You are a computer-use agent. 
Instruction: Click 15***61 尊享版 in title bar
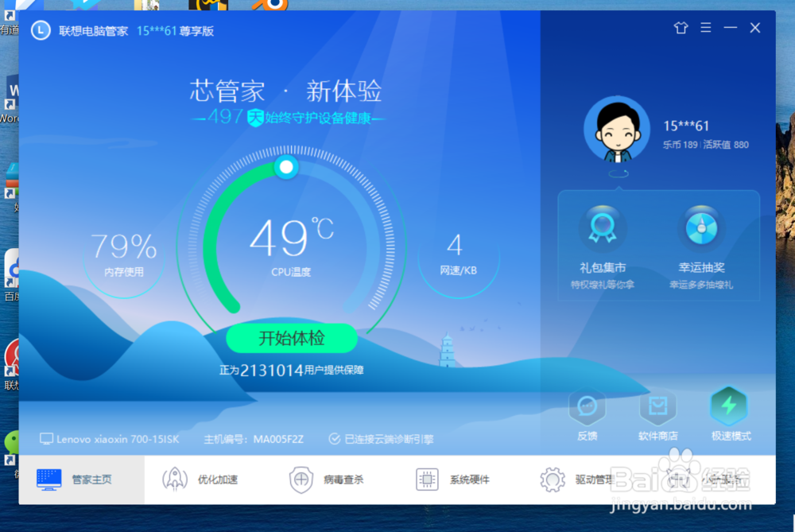[x=176, y=31]
